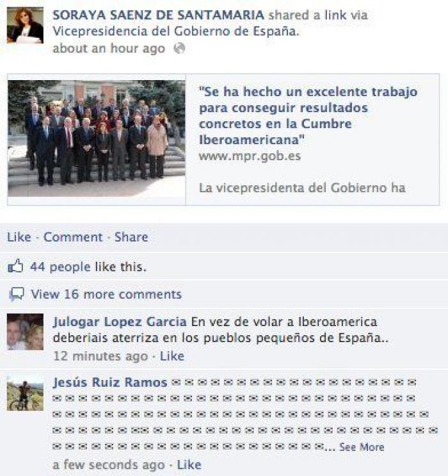Click the thumbs-up likes icon
This screenshot has height=476, width=448.
point(15,267)
